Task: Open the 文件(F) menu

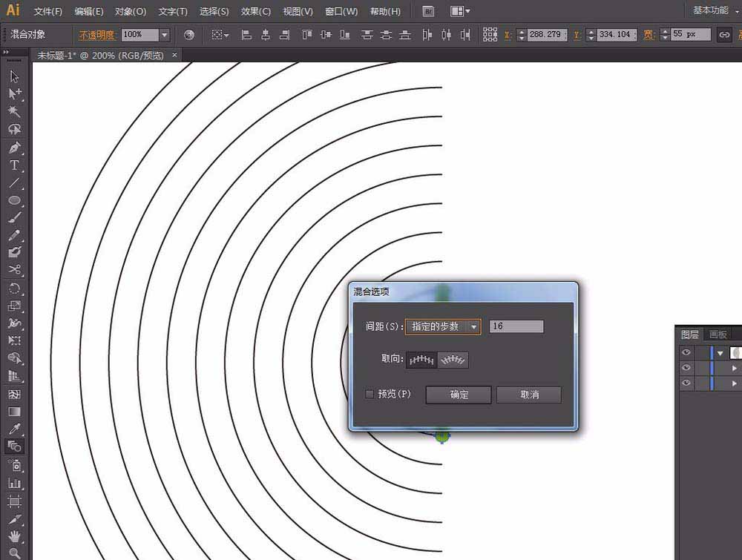Action: [x=47, y=11]
